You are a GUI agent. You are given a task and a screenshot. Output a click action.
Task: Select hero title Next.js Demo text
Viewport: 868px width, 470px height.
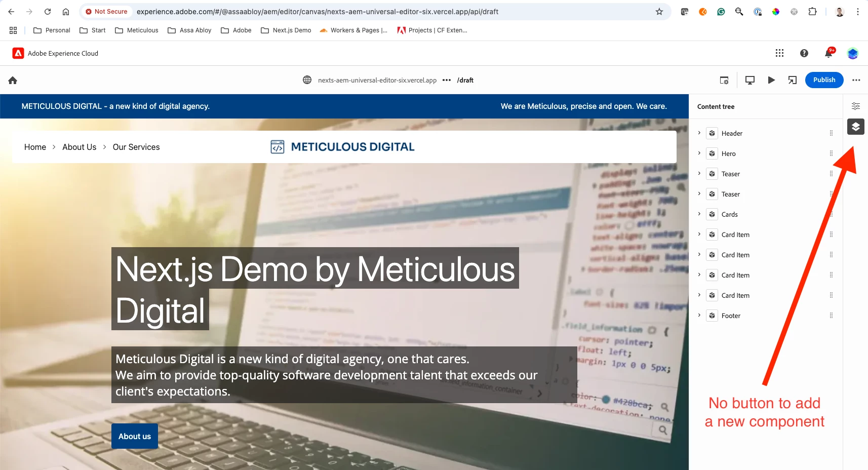(315, 289)
